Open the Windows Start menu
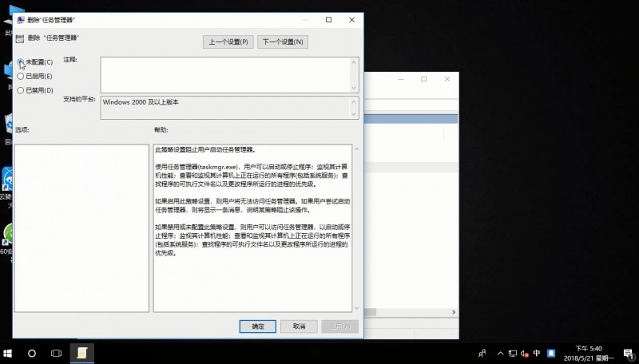The height and width of the screenshot is (364, 639). (7, 353)
